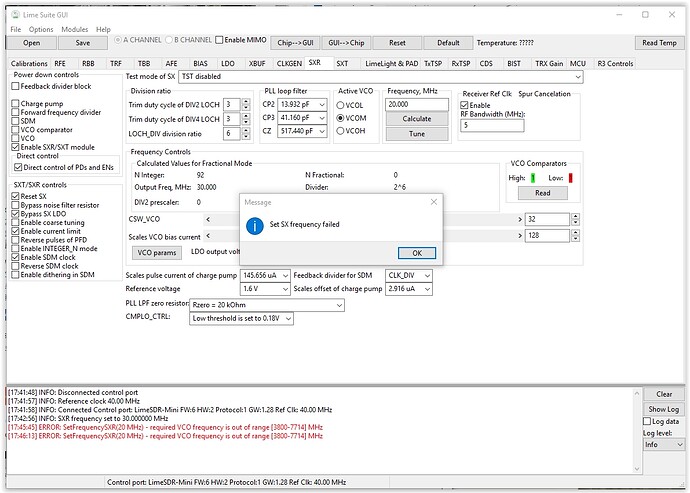Screen dimensions: 690x493
Task: Click the Read Temp button
Action: (x=659, y=43)
